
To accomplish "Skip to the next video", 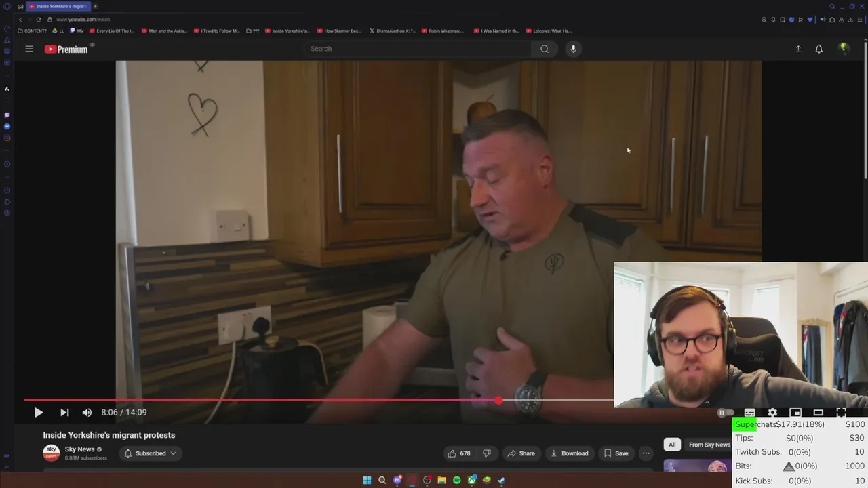I will [64, 412].
